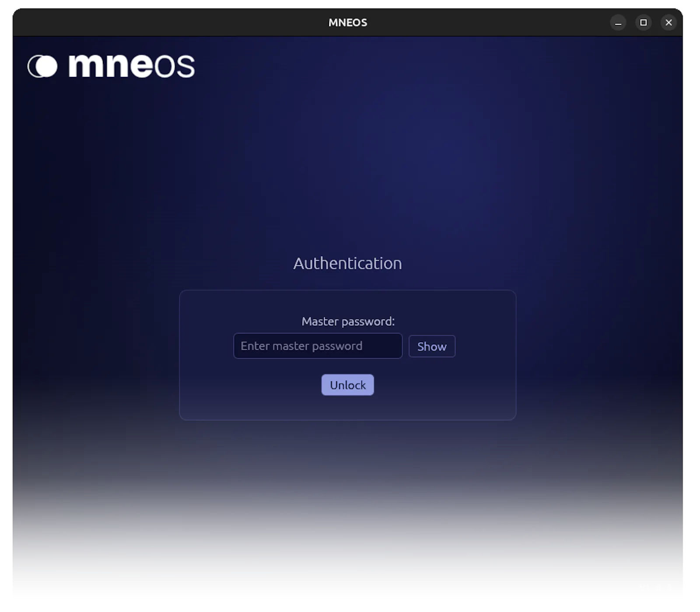
Task: Minimize the MNEOS window
Action: click(618, 23)
